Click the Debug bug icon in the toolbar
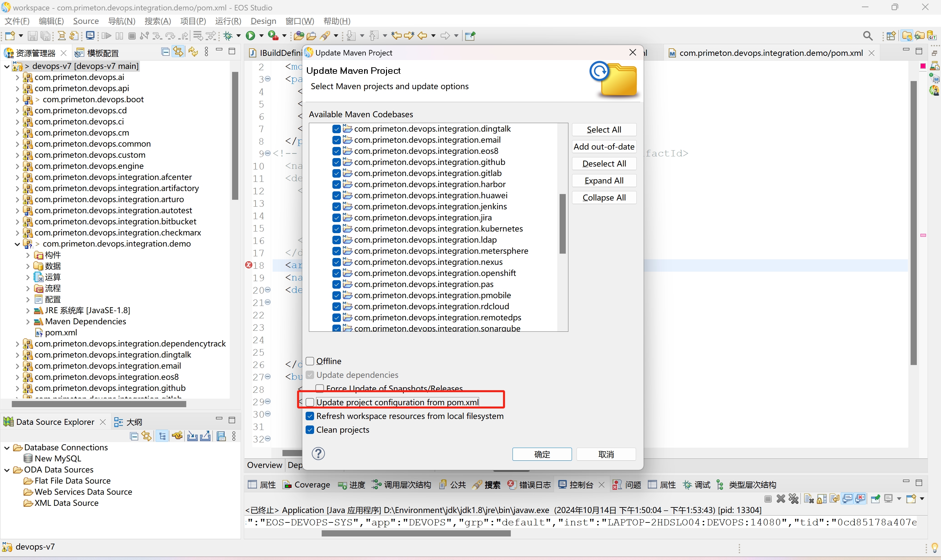The width and height of the screenshot is (941, 560). 228,36
